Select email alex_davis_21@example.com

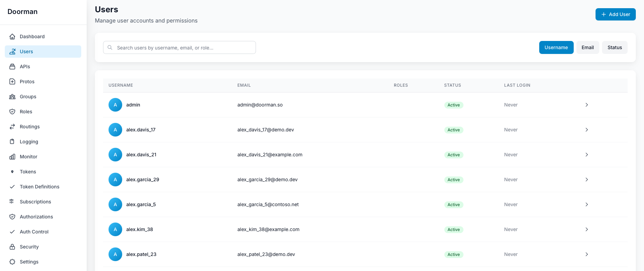270,155
